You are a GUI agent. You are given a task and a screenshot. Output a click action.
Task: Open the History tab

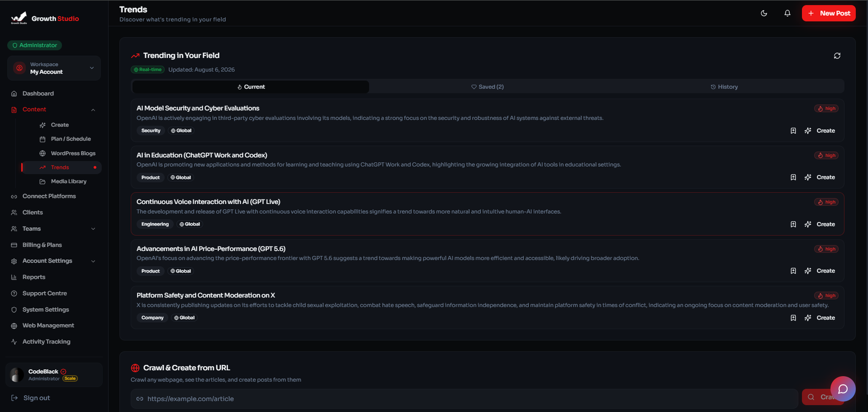click(x=724, y=87)
